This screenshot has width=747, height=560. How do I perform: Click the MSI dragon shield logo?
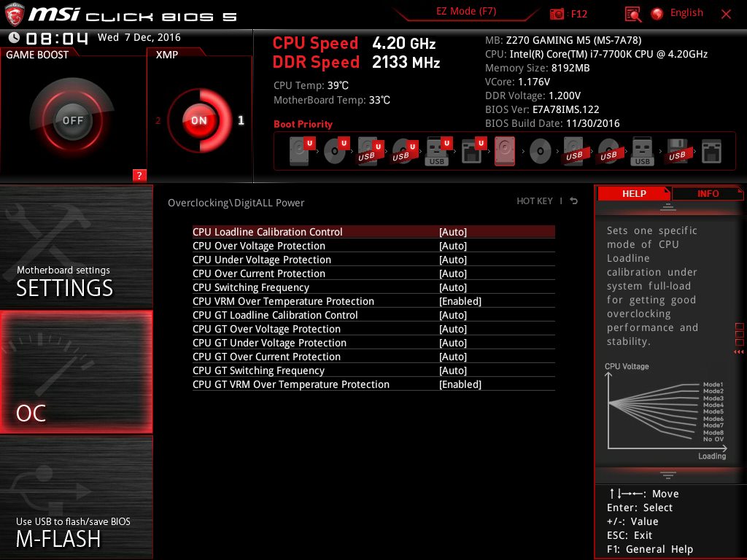pyautogui.click(x=15, y=15)
